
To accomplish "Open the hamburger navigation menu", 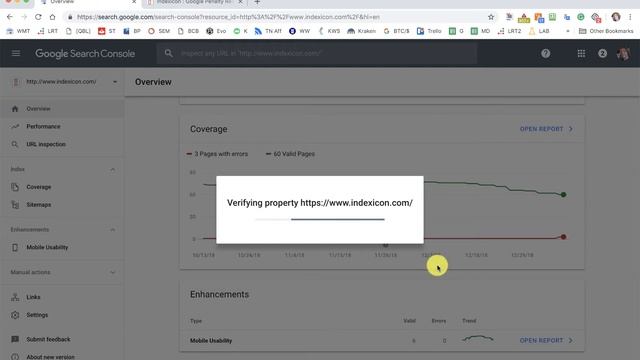I will (16, 53).
